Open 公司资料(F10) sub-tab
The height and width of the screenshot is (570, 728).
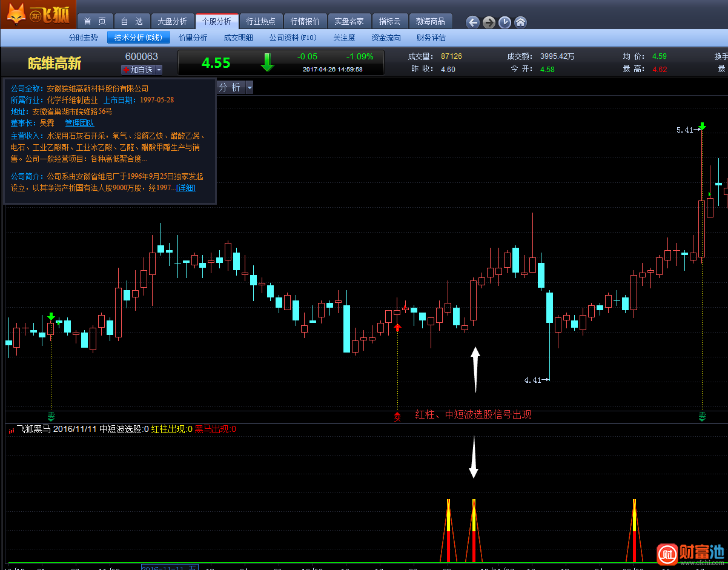point(293,38)
